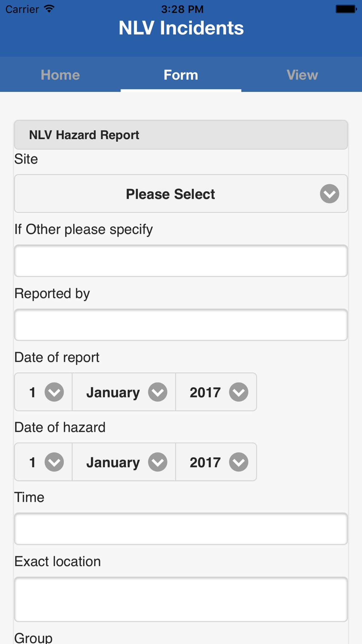Tap the chevron beside Date of hazard day
Screen dimensions: 362x644
click(54, 462)
